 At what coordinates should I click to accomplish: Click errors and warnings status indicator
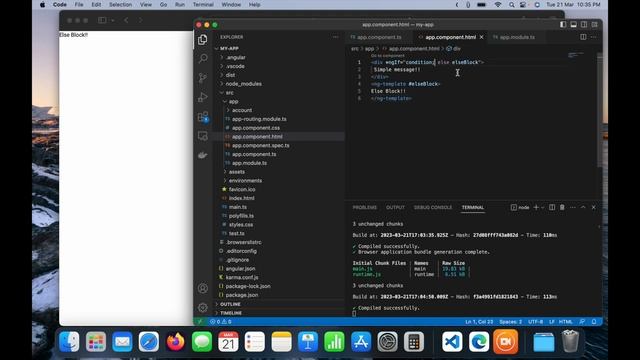[x=220, y=322]
